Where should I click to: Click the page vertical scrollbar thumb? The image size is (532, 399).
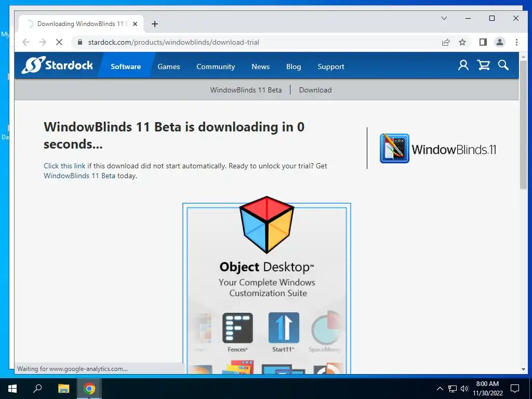pyautogui.click(x=523, y=125)
